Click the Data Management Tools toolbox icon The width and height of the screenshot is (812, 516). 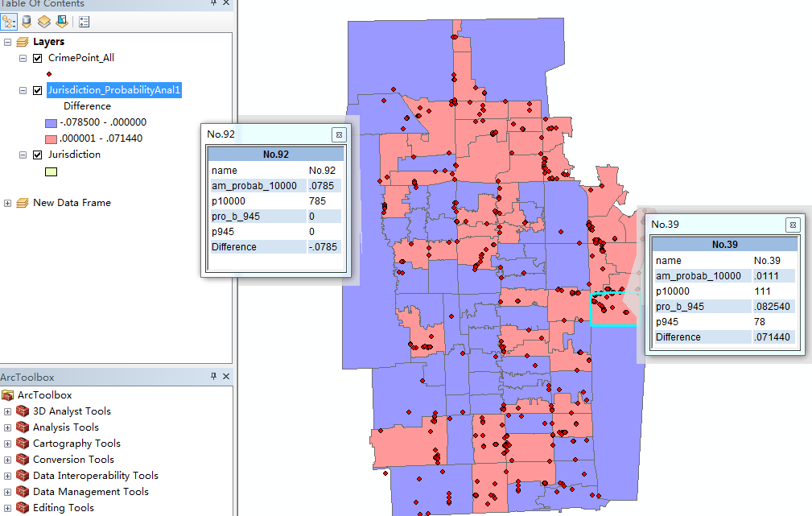pos(23,492)
